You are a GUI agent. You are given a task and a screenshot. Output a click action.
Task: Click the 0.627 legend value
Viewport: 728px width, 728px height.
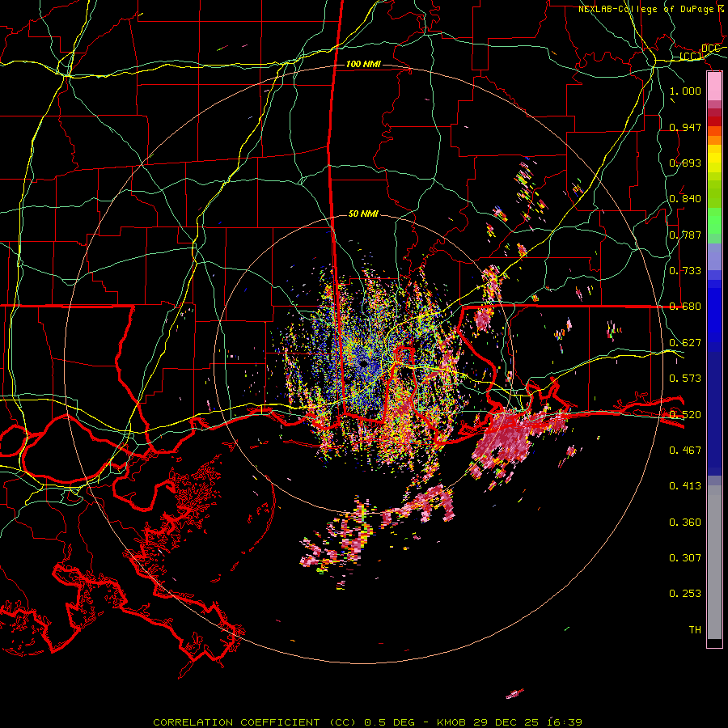pos(685,343)
